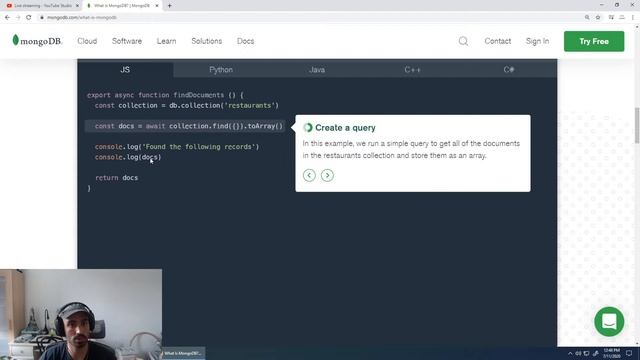Click the Sign In link
The image size is (640, 360).
(x=537, y=41)
